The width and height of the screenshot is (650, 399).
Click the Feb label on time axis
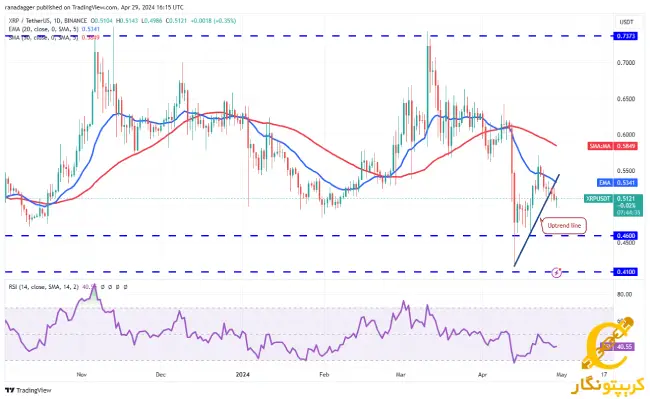[324, 375]
